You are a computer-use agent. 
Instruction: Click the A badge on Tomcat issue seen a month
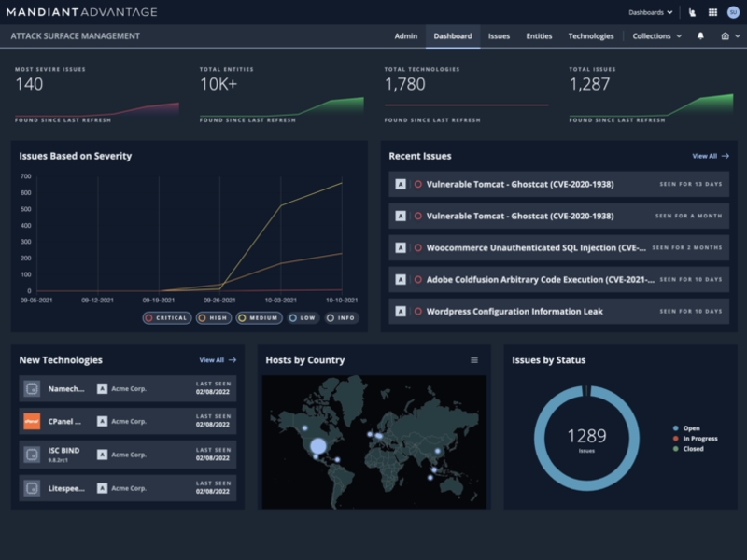coord(401,217)
